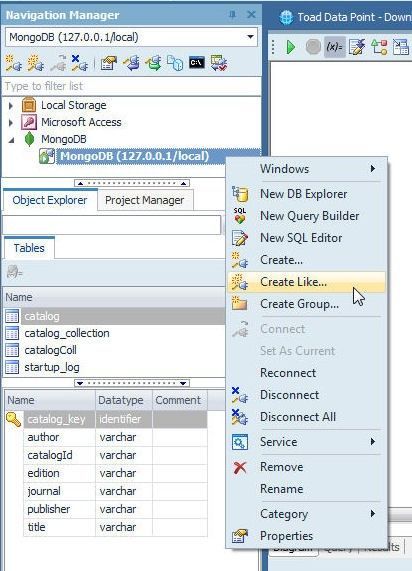Collapse the MongoDB tree node
The height and width of the screenshot is (571, 412).
(x=12, y=140)
